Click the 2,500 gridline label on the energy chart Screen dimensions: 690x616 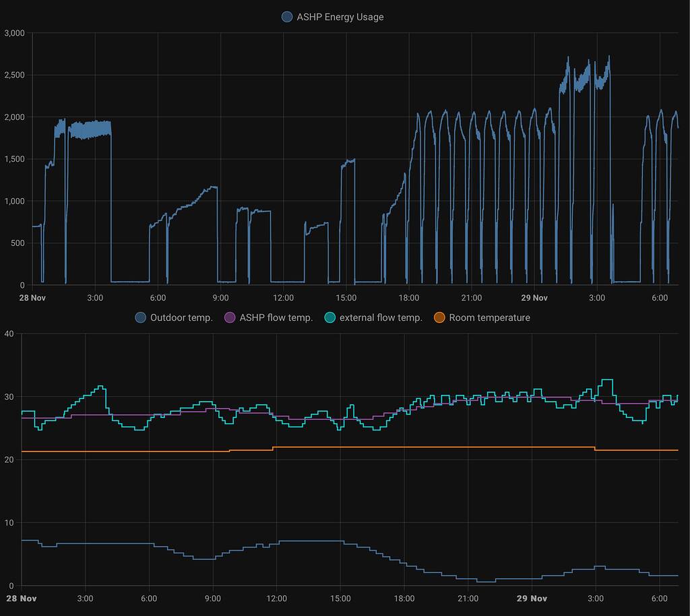pyautogui.click(x=14, y=75)
